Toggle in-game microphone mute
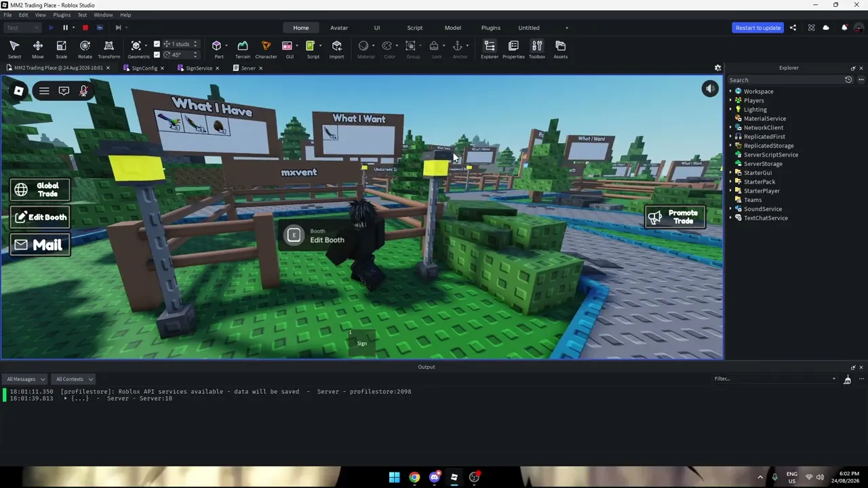This screenshot has height=488, width=868. [83, 91]
